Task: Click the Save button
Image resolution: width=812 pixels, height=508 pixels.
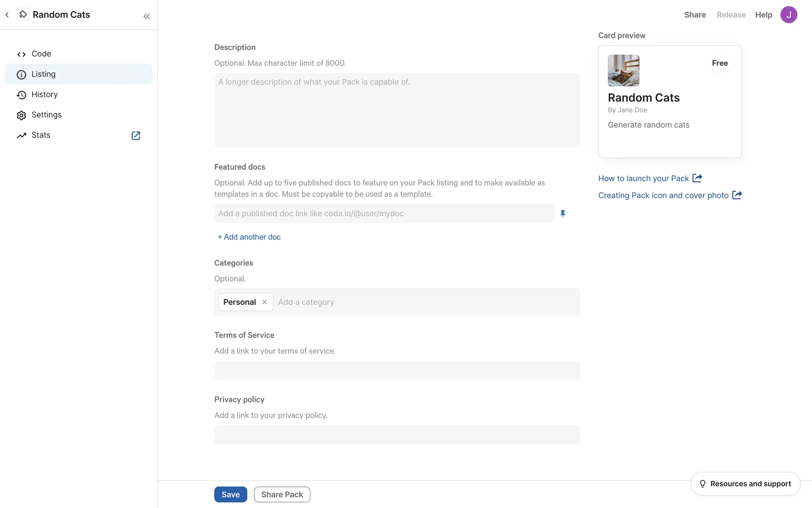Action: pos(230,494)
